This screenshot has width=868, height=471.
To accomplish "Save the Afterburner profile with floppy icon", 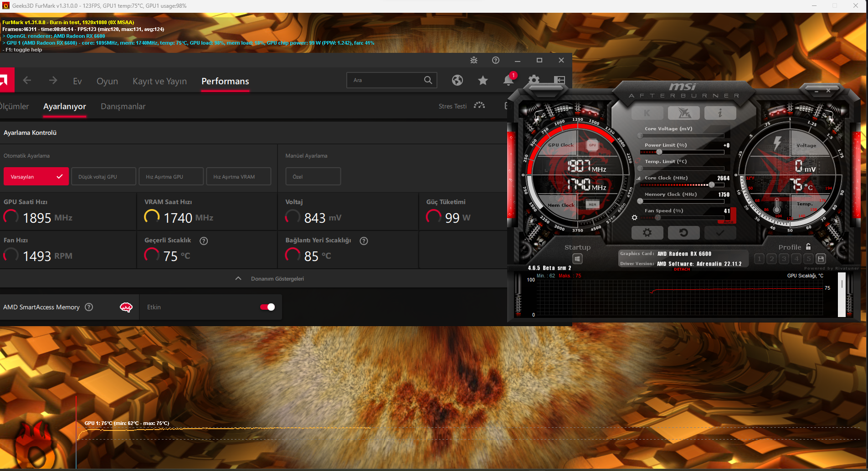I will 821,259.
